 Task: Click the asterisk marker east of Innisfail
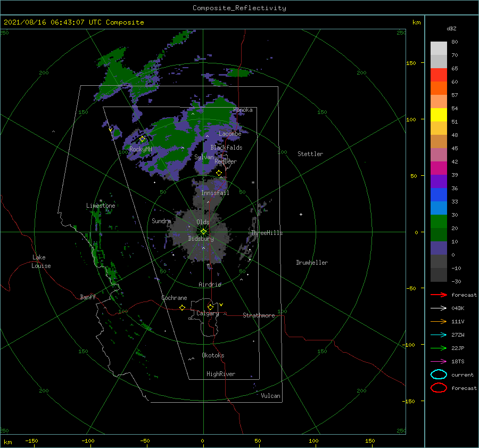tap(253, 183)
